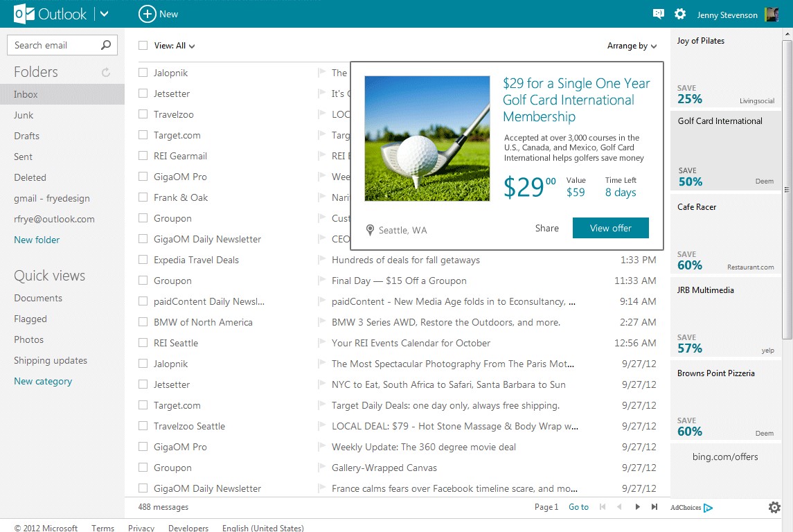Expand the Arrange by dropdown
793x532 pixels.
(x=632, y=46)
